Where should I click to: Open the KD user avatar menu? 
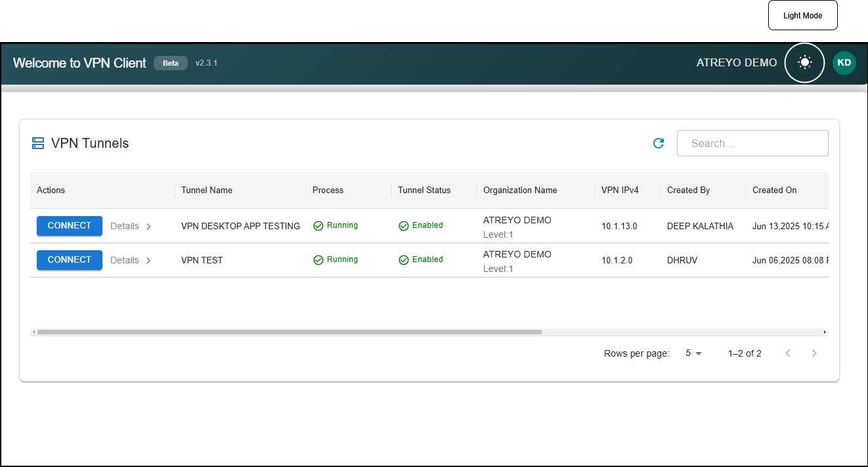(844, 63)
